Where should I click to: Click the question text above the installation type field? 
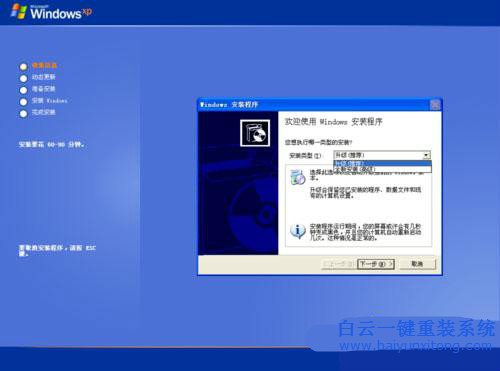coord(318,142)
